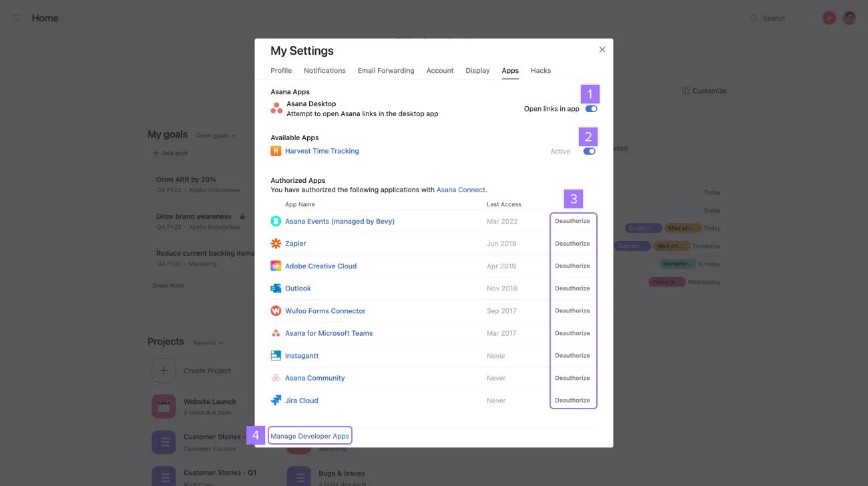Viewport: 868px width, 486px height.
Task: Click the Jira Cloud app icon
Action: 276,400
